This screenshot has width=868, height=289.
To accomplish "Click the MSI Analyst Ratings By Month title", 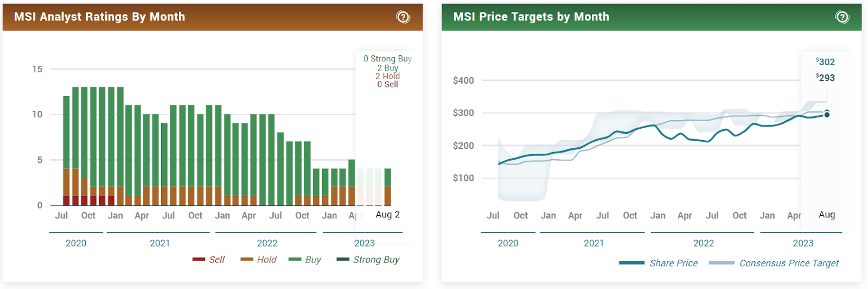I will point(99,17).
